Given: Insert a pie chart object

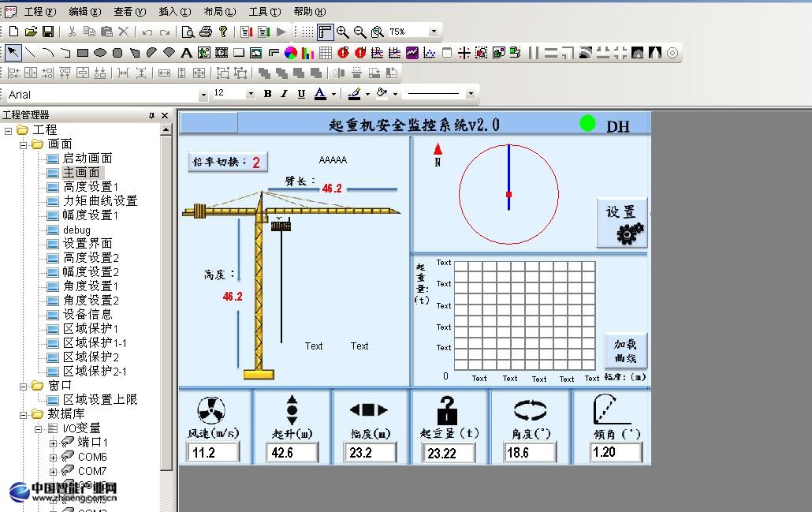Looking at the screenshot, I should point(290,53).
